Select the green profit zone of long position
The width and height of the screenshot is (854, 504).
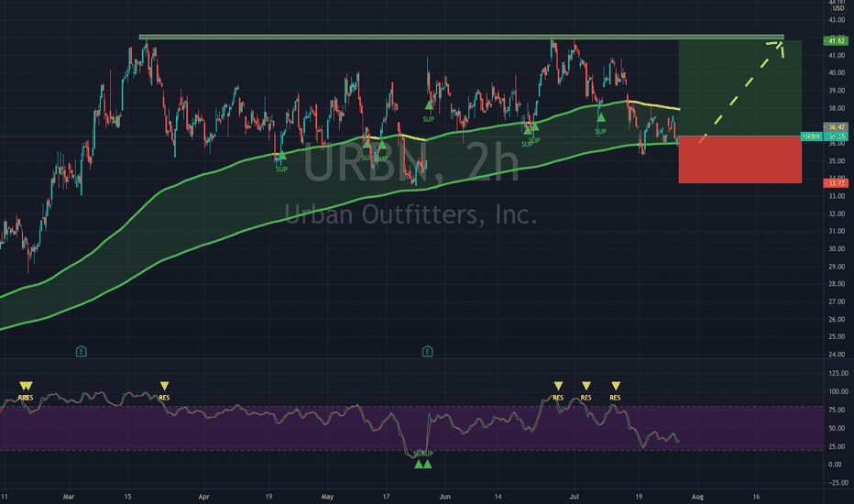point(740,88)
